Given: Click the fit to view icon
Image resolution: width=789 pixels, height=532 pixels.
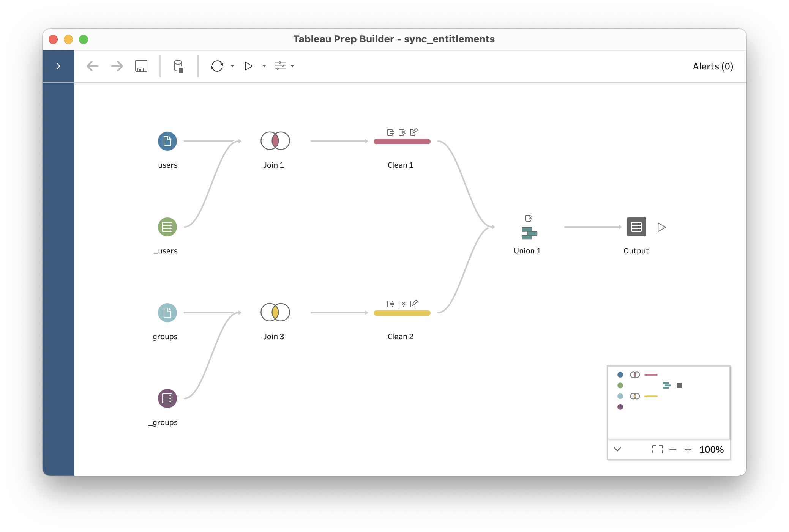Looking at the screenshot, I should (658, 449).
